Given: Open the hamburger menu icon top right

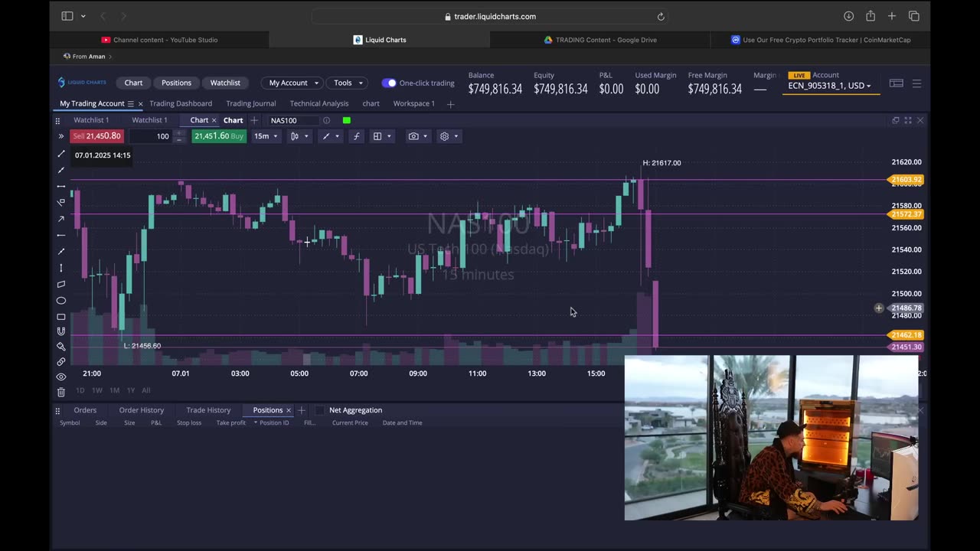Looking at the screenshot, I should pyautogui.click(x=916, y=83).
